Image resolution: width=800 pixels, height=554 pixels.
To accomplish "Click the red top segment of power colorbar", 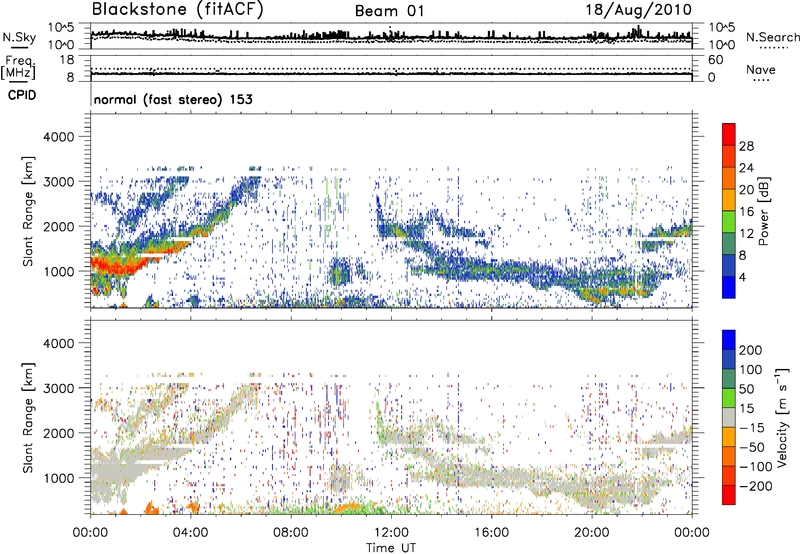I will (729, 134).
